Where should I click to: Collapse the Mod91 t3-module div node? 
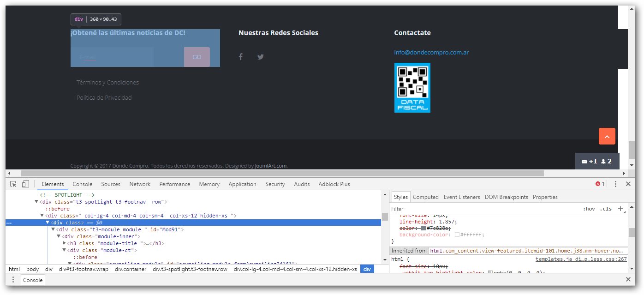[53, 229]
